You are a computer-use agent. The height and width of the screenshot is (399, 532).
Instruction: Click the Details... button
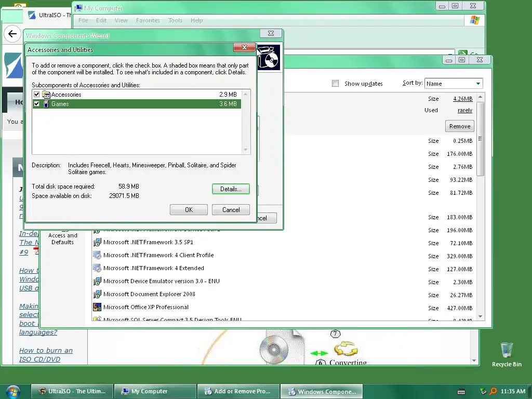coord(231,189)
